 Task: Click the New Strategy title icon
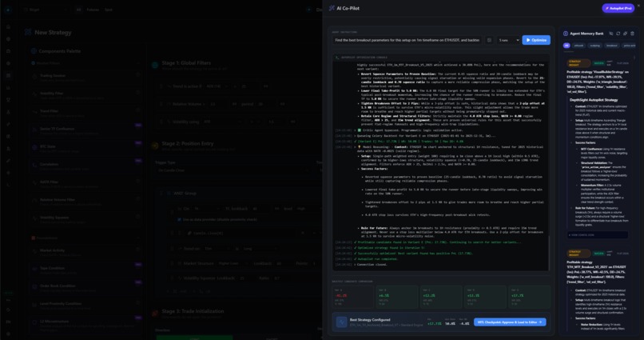(x=28, y=32)
